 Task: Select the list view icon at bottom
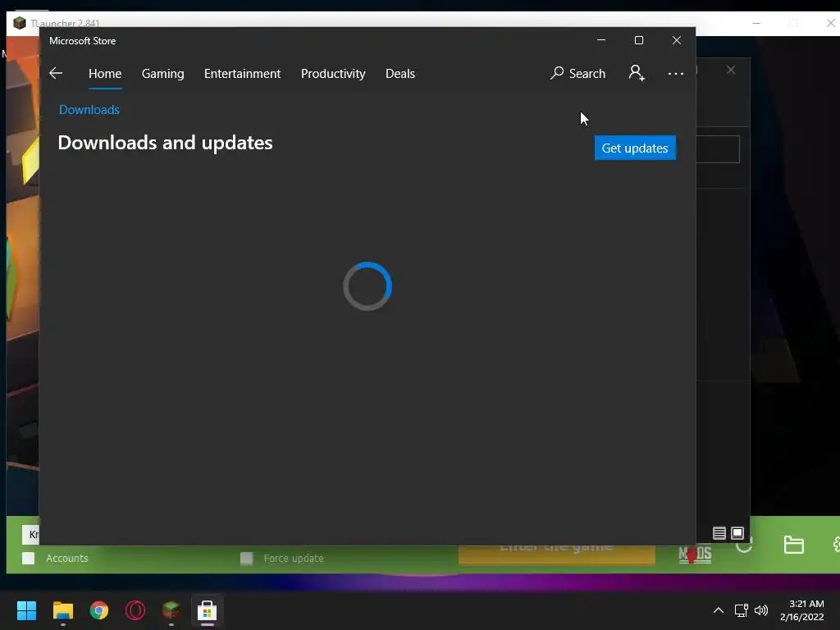tap(719, 533)
